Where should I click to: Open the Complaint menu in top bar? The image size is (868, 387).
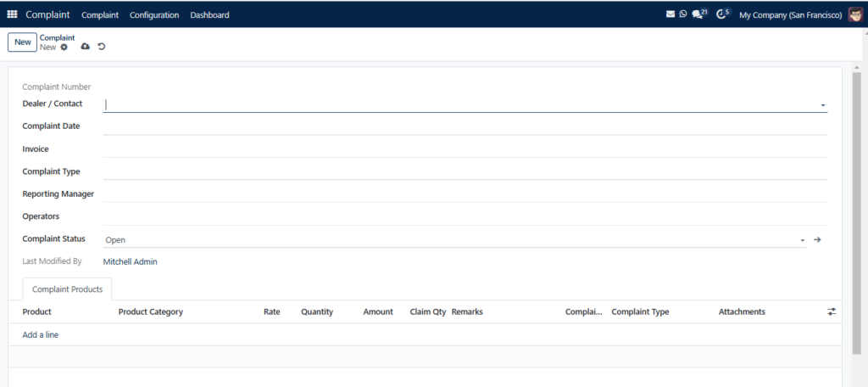pyautogui.click(x=100, y=15)
